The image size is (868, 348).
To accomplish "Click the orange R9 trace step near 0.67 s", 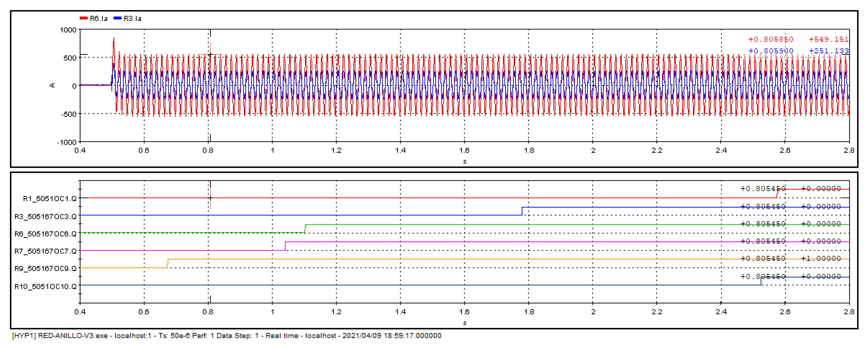I will point(167,264).
